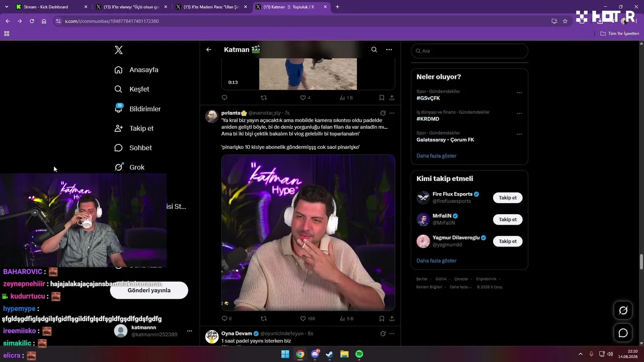Open pırlanta's profile avatar
The image size is (644, 362).
point(212,116)
